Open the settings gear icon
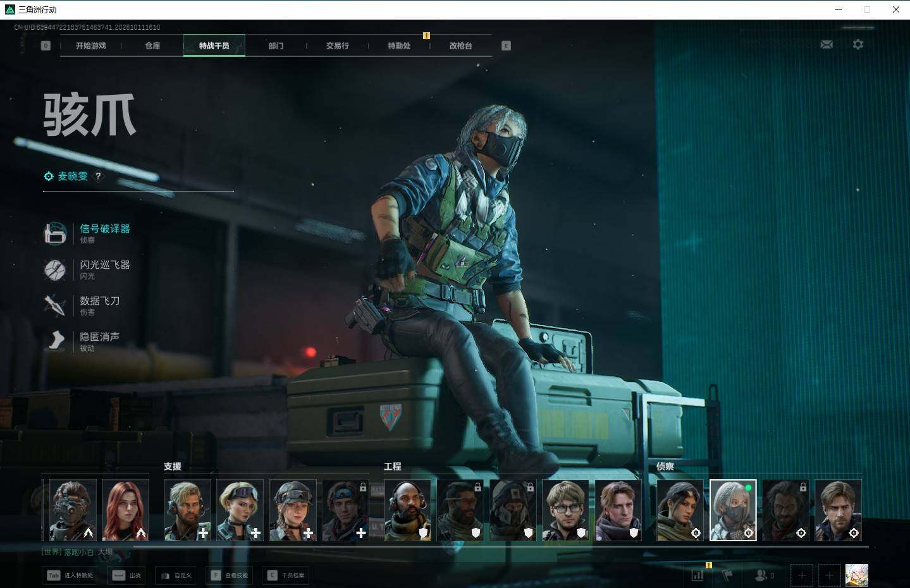The image size is (910, 588). click(x=858, y=44)
